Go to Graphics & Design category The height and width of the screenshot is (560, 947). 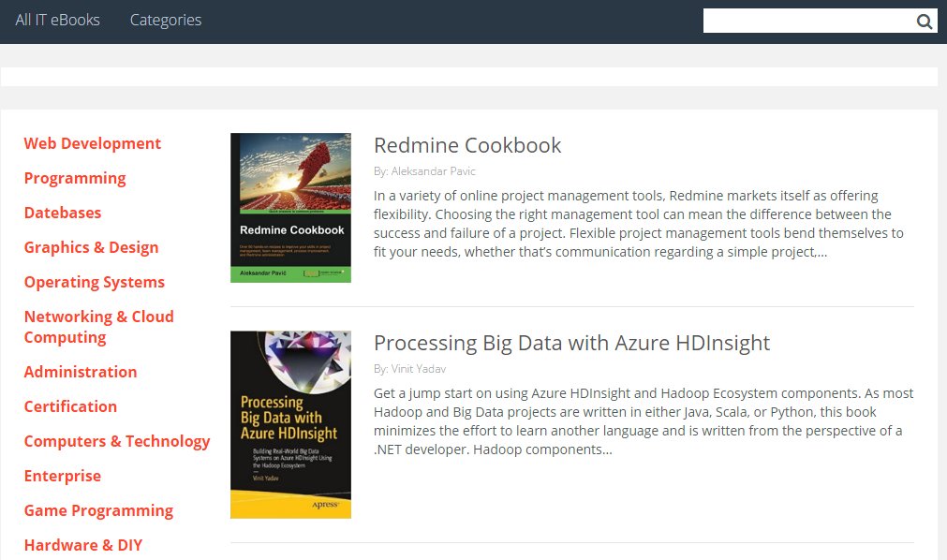(x=91, y=247)
